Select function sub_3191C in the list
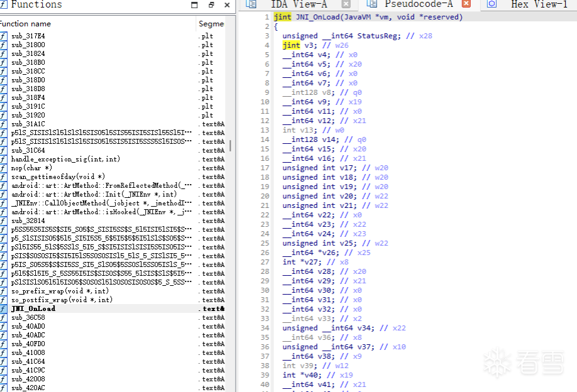This screenshot has width=577, height=392. [28, 107]
